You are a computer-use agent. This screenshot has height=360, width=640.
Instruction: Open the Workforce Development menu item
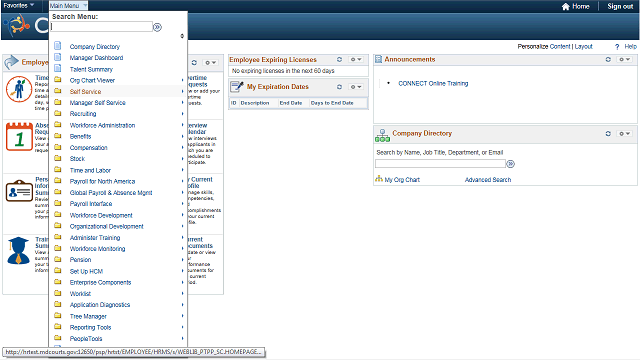tap(101, 215)
